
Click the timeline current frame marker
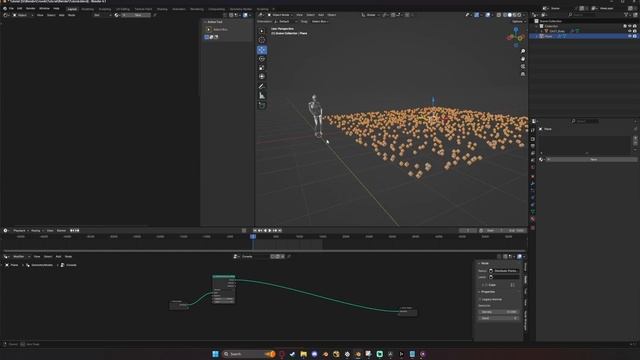tap(253, 236)
